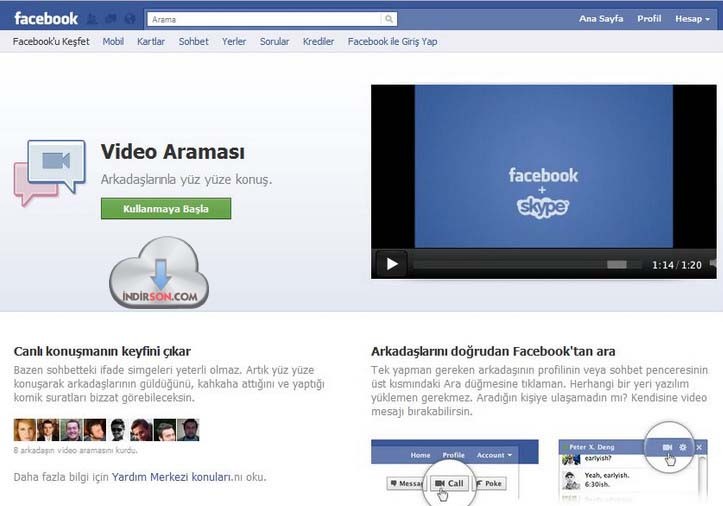Open the Kartlar tab
Viewport: 723px width, 506px height.
151,42
